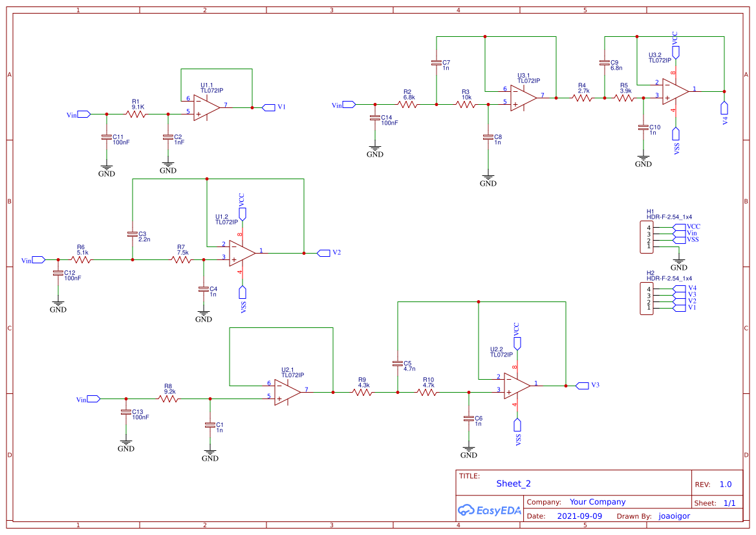Screen dimensions: 756x535
Task: Select the Vin net port feeding R8
Action: tap(94, 399)
